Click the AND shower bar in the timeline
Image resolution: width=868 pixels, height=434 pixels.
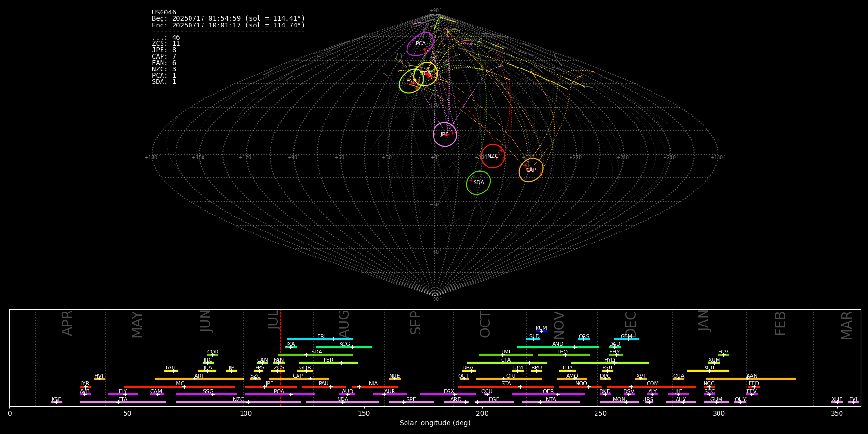[x=558, y=347]
